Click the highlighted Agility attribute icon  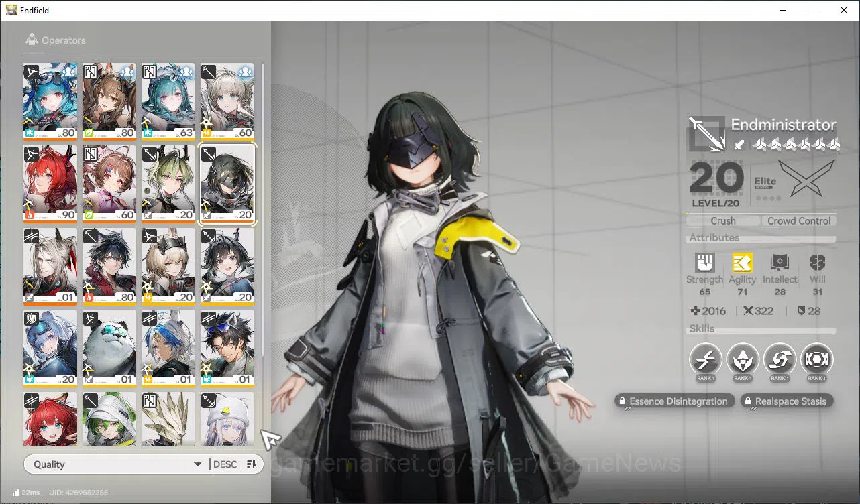point(742,263)
